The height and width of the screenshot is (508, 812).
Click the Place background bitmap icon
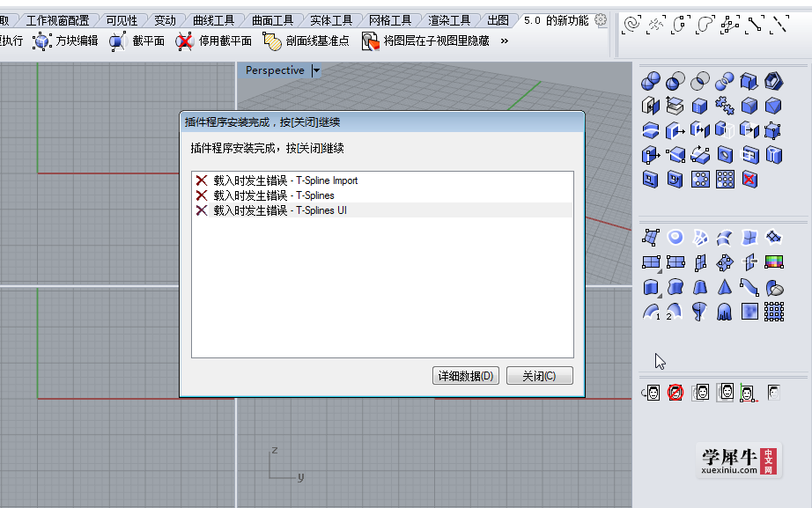651,393
